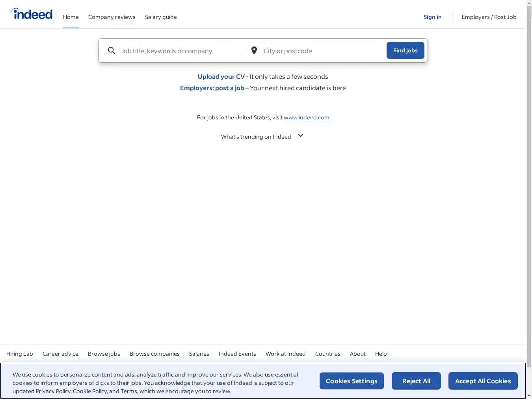Click the magnifying glass search icon

tap(112, 51)
